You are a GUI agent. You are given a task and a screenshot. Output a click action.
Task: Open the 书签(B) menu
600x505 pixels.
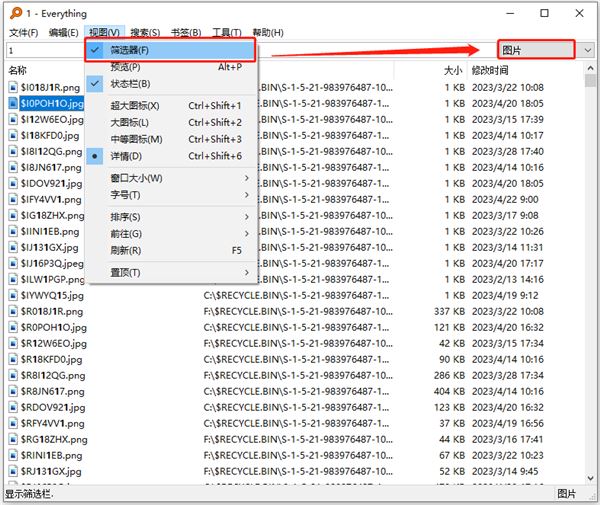click(x=186, y=33)
